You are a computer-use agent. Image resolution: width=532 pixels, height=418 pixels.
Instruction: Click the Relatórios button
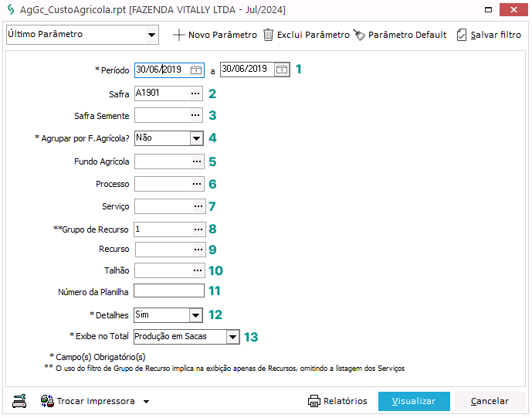pyautogui.click(x=337, y=401)
